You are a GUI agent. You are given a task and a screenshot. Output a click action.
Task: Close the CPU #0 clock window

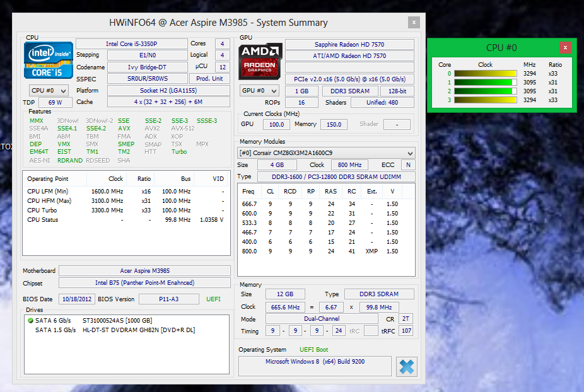click(x=565, y=47)
